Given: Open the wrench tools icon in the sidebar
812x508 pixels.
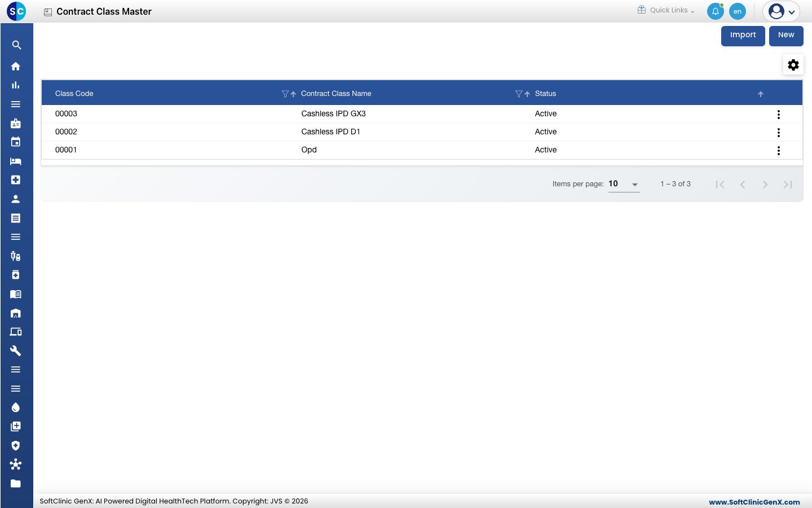Looking at the screenshot, I should point(16,351).
